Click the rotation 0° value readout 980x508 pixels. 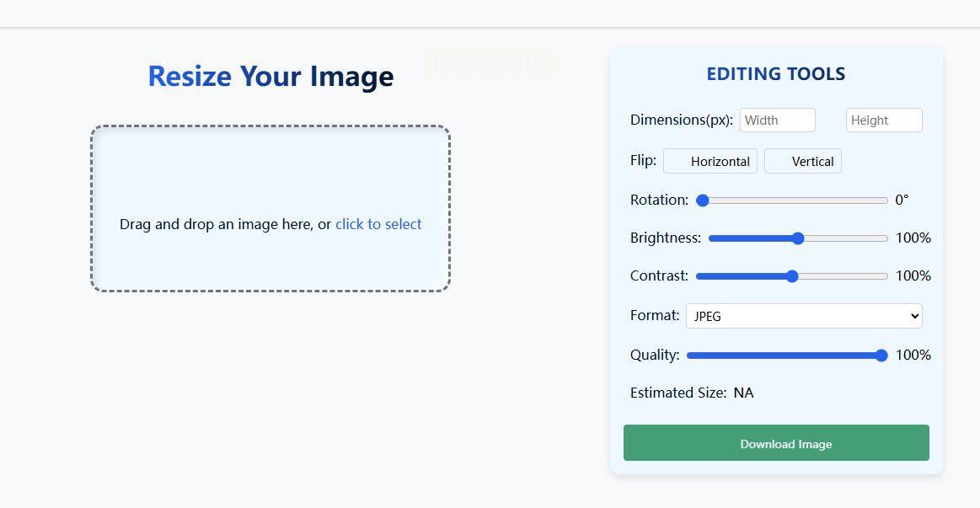point(902,201)
